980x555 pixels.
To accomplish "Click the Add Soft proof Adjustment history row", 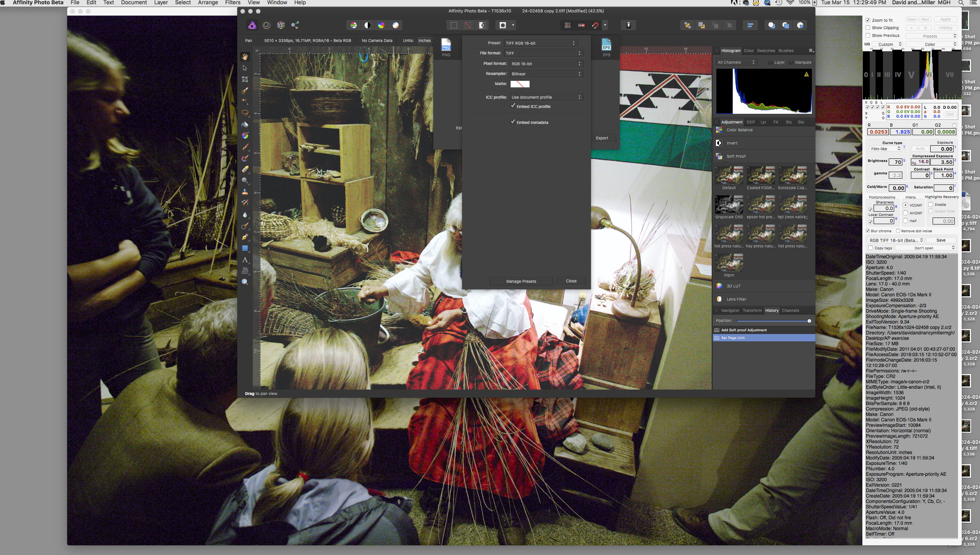I will (764, 330).
